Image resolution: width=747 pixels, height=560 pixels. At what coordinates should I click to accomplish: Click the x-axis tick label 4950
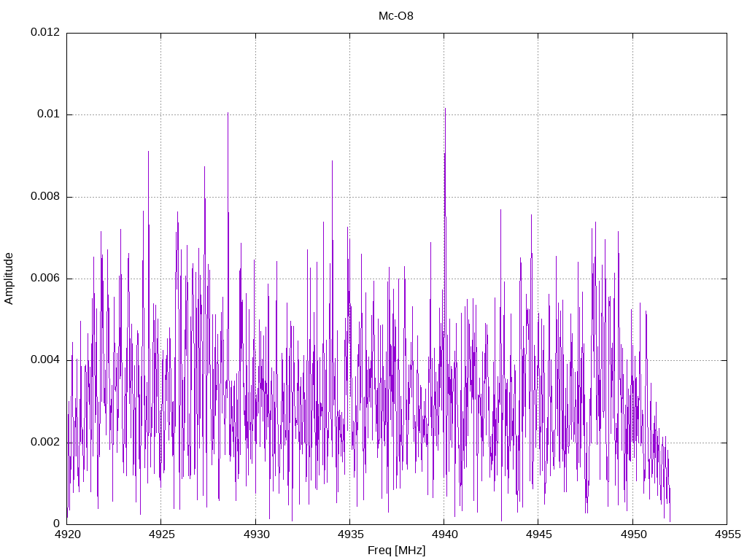coord(634,534)
